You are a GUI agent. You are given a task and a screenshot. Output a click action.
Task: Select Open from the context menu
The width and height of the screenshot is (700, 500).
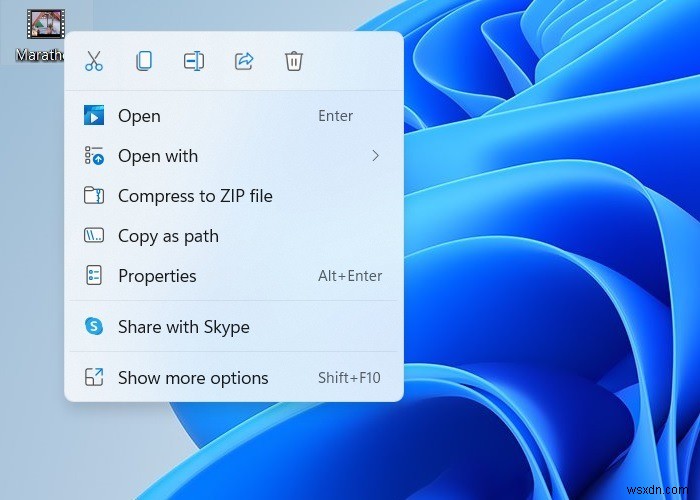[234, 116]
